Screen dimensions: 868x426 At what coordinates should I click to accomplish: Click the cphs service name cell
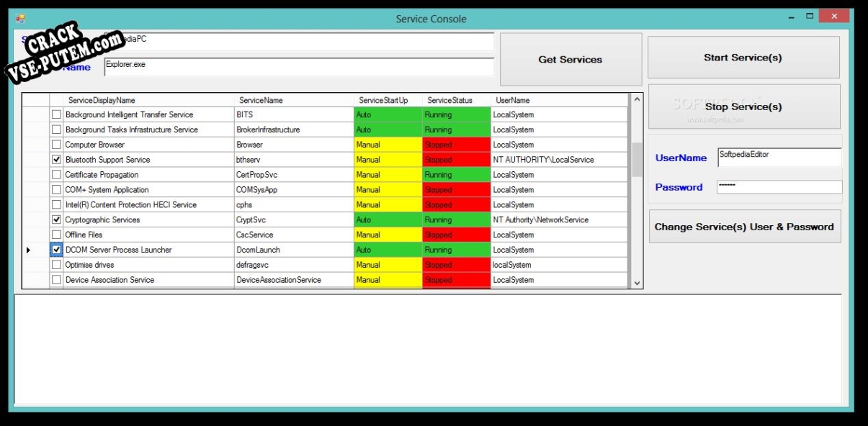(x=294, y=205)
